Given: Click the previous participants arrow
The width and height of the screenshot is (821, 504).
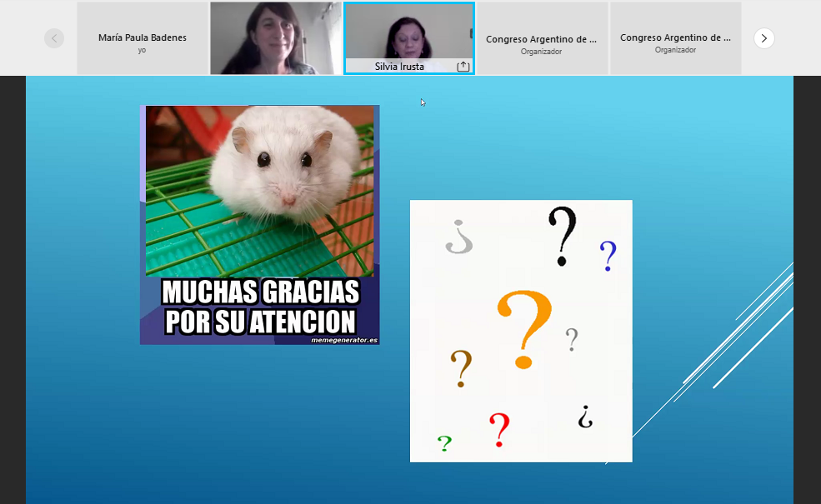Looking at the screenshot, I should tap(54, 38).
